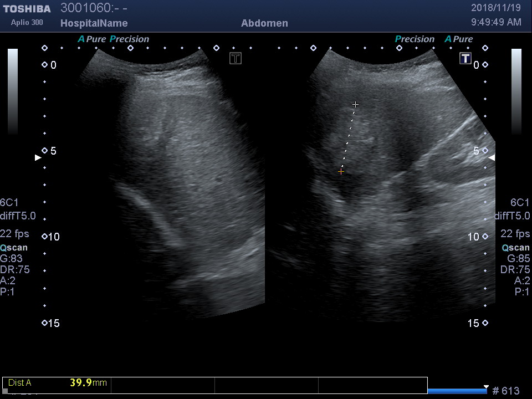
Task: Click the 39.9 mm distance value
Action: (x=88, y=383)
